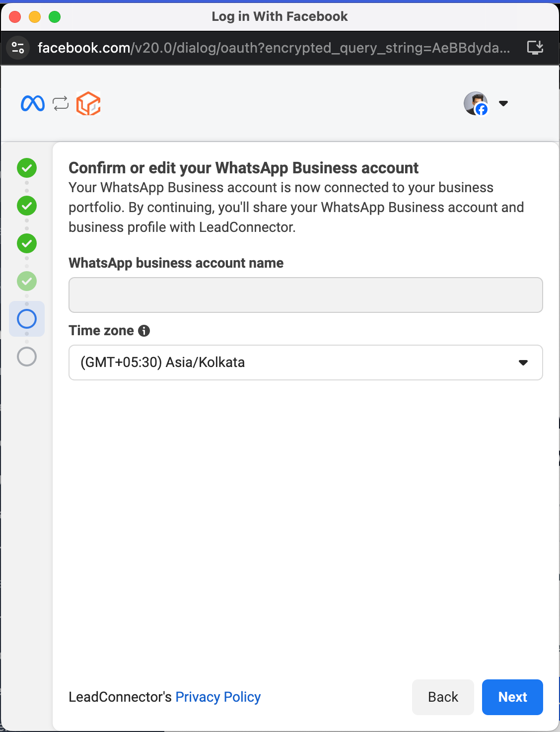Click the install app icon in address bar
This screenshot has height=732, width=560.
click(x=535, y=48)
